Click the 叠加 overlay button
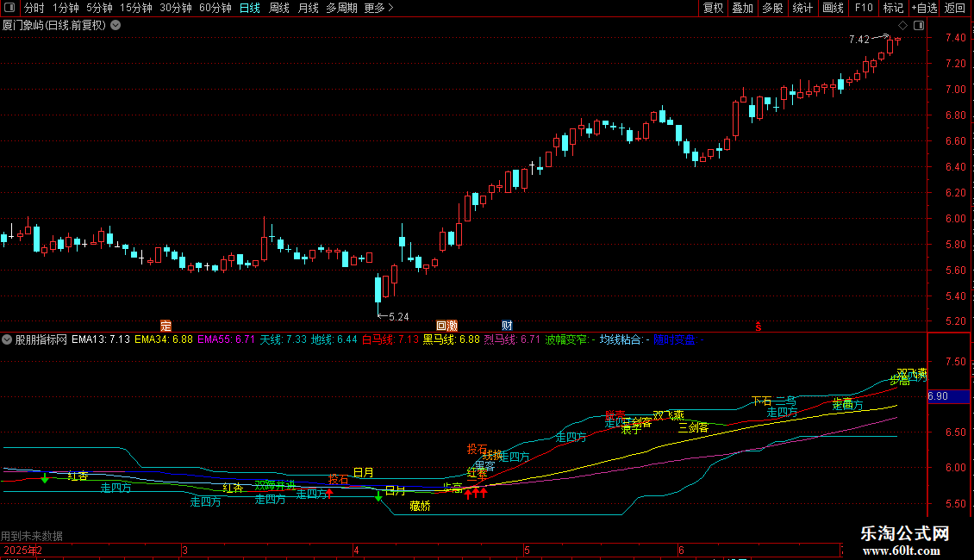 pyautogui.click(x=742, y=8)
